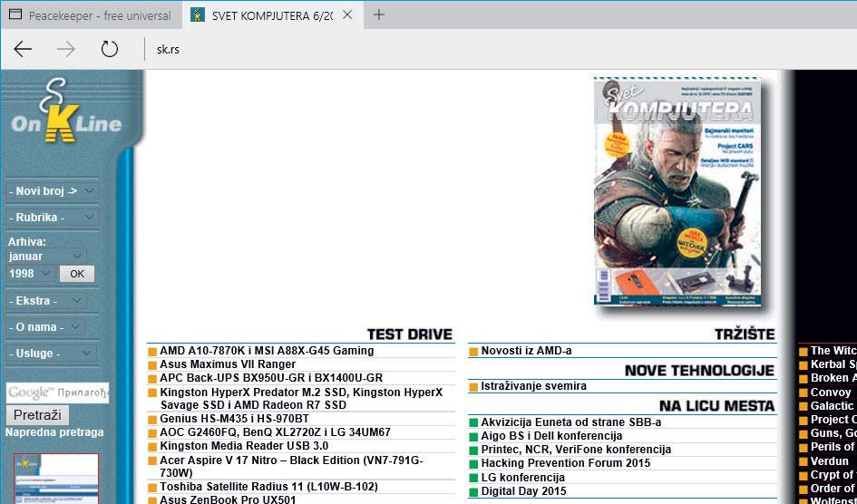Open Aigo BS i Dell konferencija article
Screen dimensions: 857x504
(x=551, y=436)
